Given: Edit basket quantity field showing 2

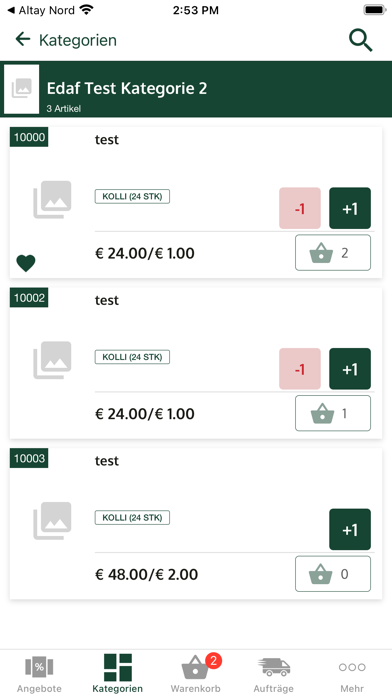Looking at the screenshot, I should coord(333,253).
